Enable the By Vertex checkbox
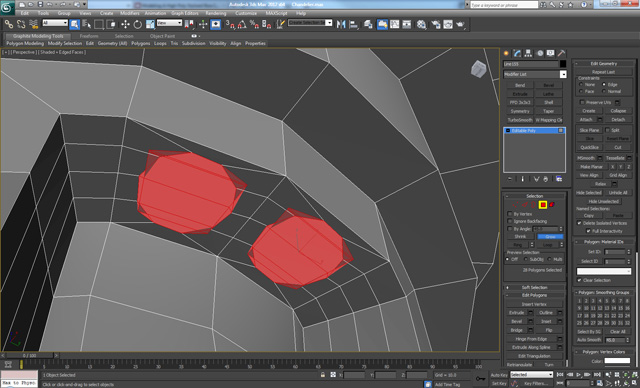Screen dimensions: 640x388 pyautogui.click(x=510, y=214)
